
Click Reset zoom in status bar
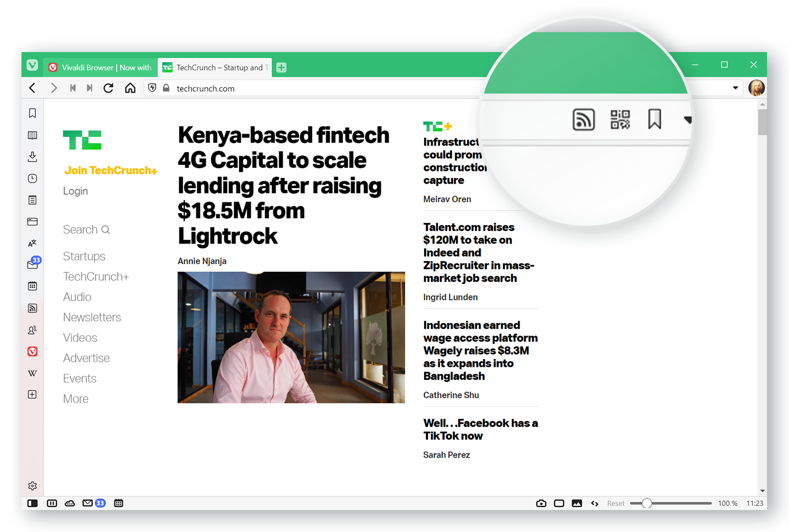(x=615, y=503)
